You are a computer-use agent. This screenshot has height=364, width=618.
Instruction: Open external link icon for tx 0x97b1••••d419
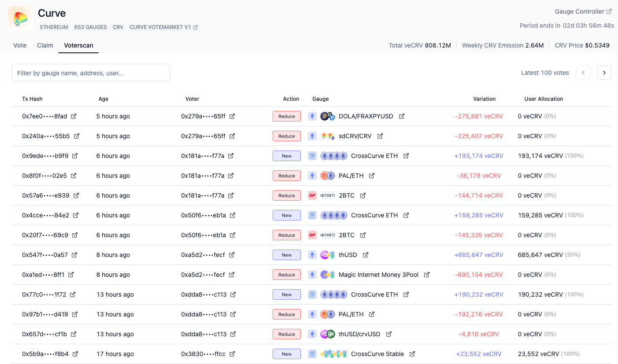point(75,314)
